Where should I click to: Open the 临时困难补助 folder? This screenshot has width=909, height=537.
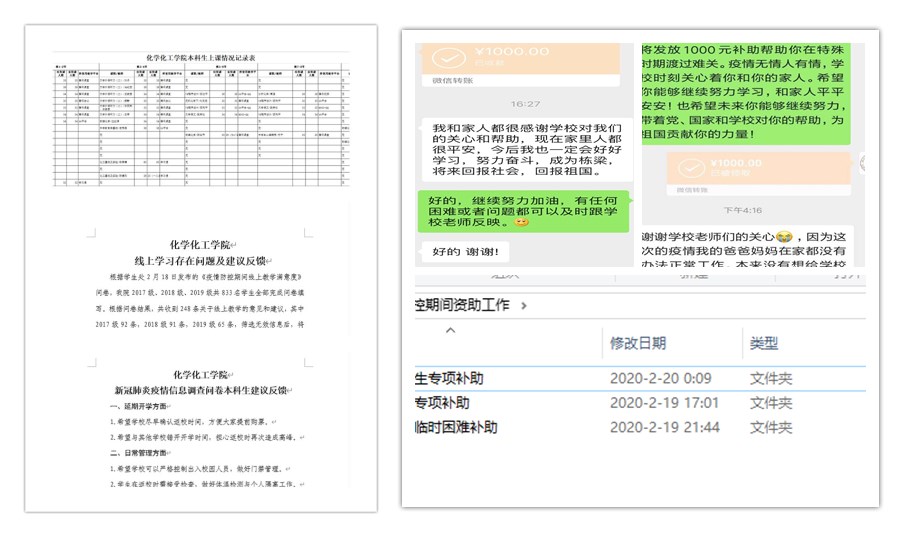456,427
